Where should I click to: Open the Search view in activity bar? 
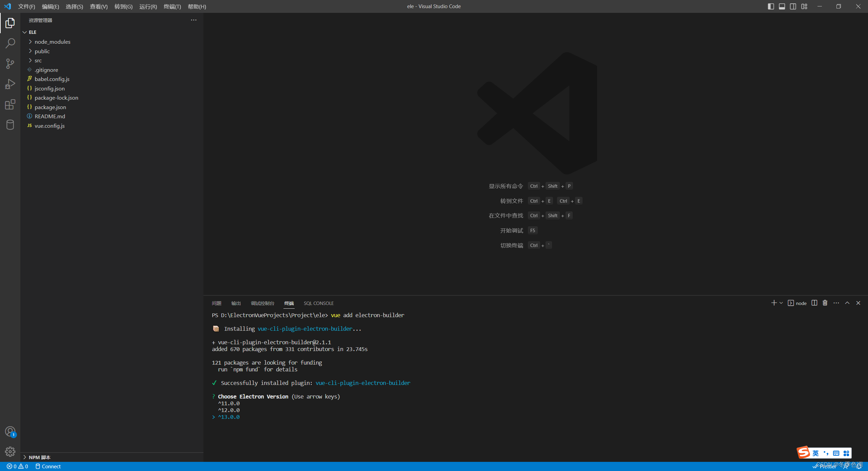tap(10, 43)
